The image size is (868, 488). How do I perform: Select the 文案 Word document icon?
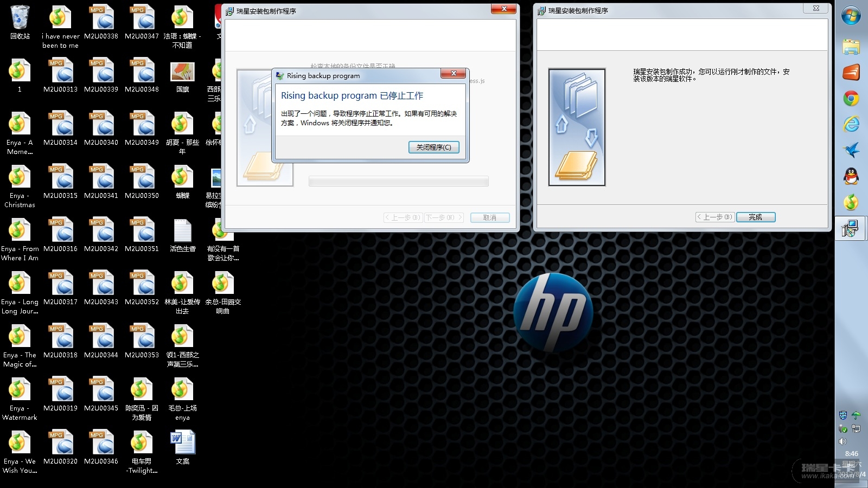(182, 448)
